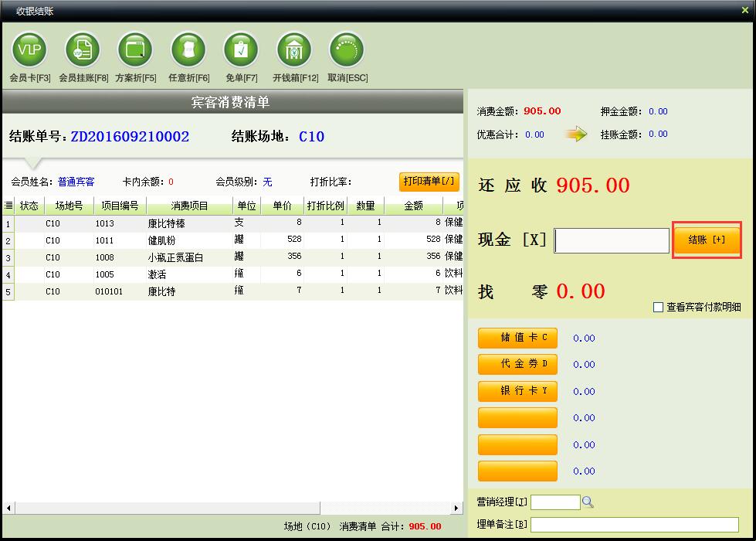
Task: Click 储值卡 amount 0.00
Action: [x=584, y=339]
